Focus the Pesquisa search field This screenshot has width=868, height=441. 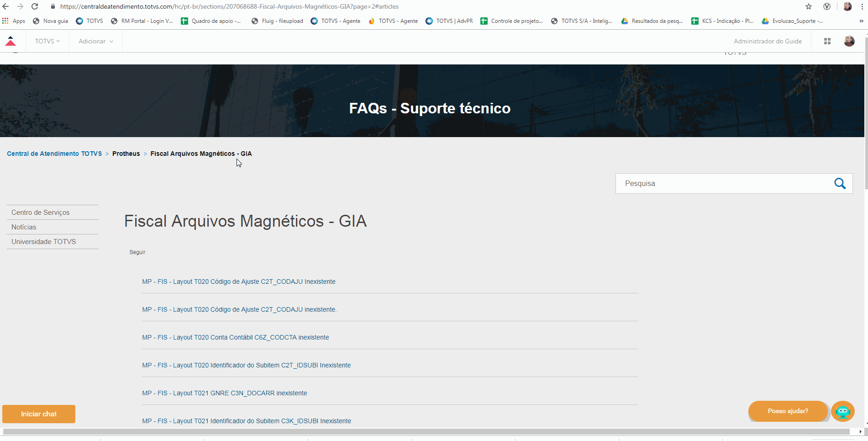pos(724,183)
